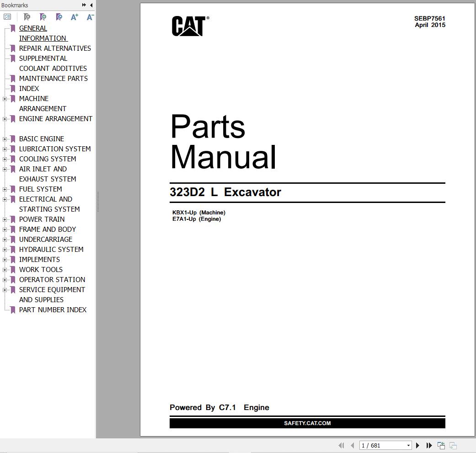Select the FRAME AND BODY bookmark text
This screenshot has width=476, height=453.
[48, 229]
